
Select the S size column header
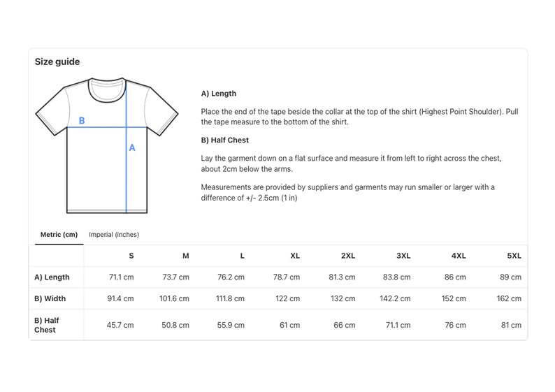coord(131,256)
